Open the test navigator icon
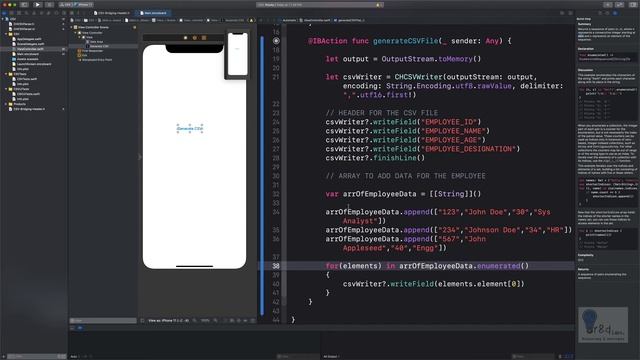640x360 pixels. coord(41,13)
